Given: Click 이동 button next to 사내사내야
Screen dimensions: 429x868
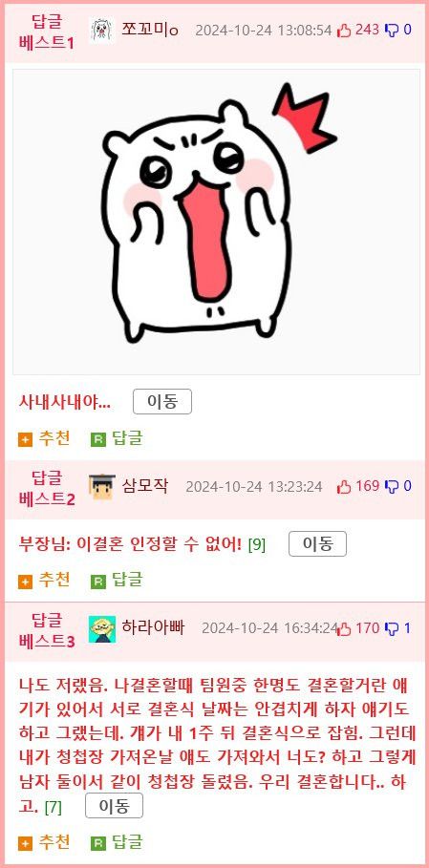Looking at the screenshot, I should pyautogui.click(x=162, y=402).
